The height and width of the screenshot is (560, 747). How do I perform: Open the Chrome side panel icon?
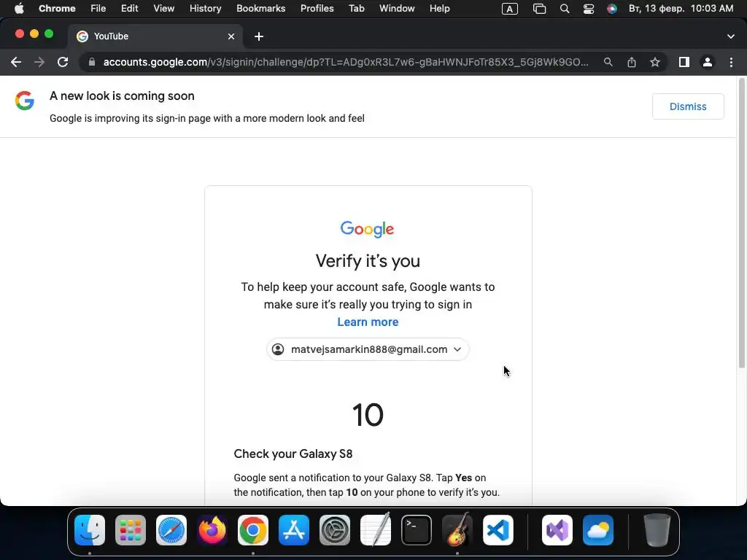tap(684, 63)
